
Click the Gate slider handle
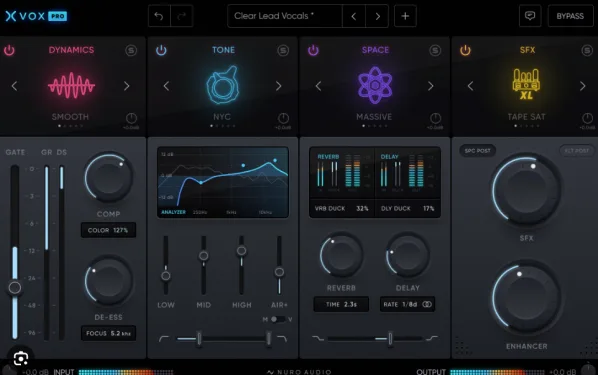(15, 288)
